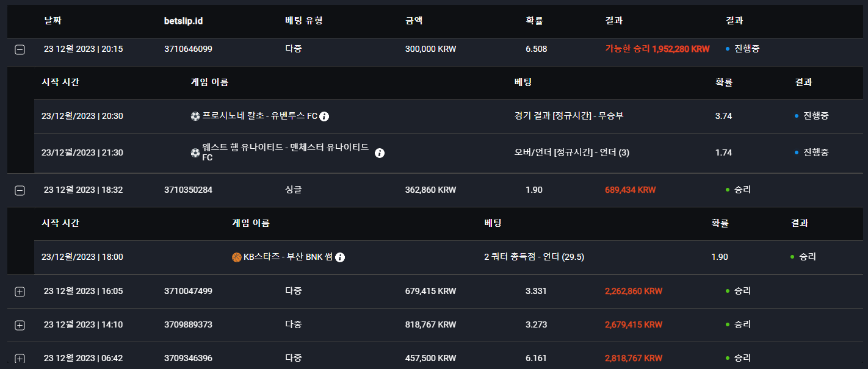
Task: Expand betslip 3709889373 details
Action: 20,326
